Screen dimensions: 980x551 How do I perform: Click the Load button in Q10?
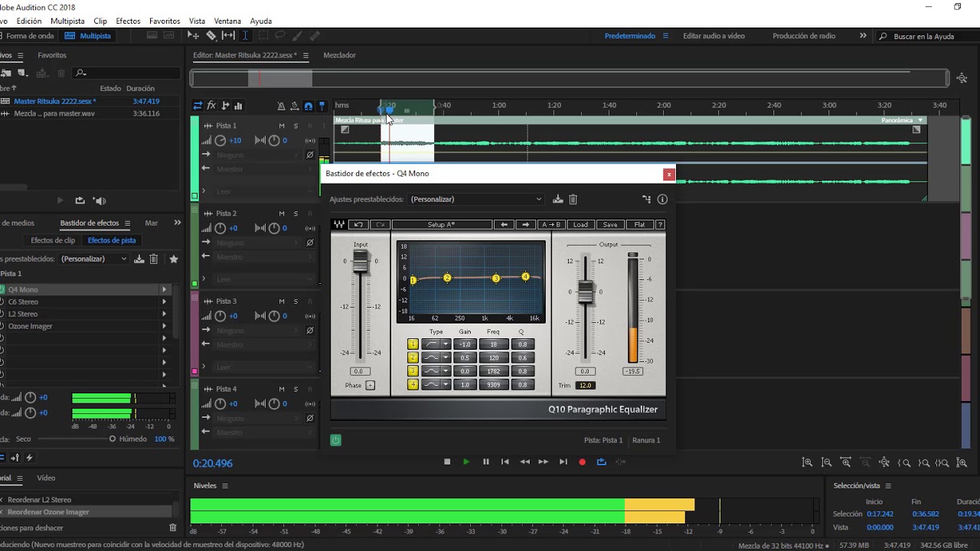[x=580, y=224]
